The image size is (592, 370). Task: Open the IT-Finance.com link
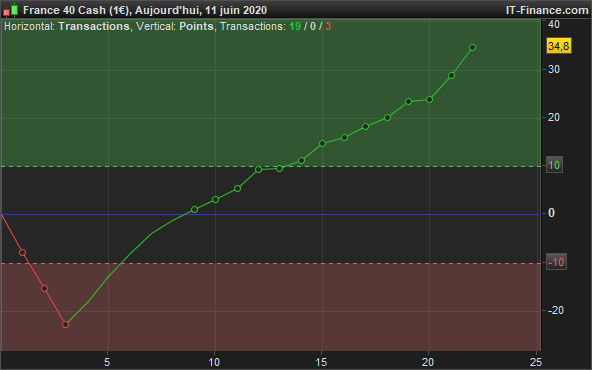tap(547, 10)
